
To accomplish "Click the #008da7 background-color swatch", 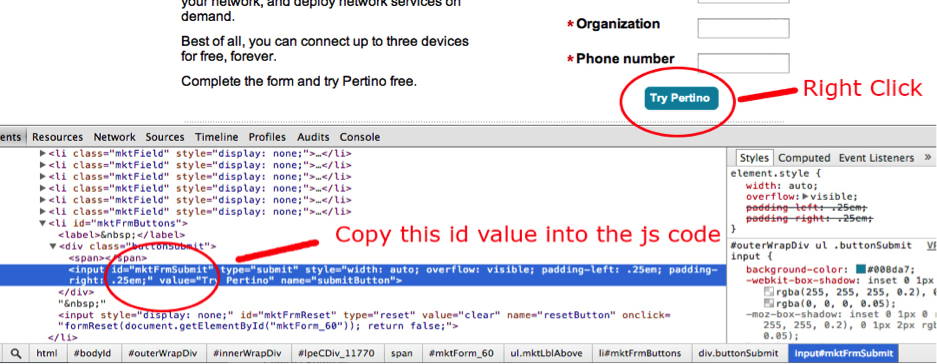I will coord(861,269).
